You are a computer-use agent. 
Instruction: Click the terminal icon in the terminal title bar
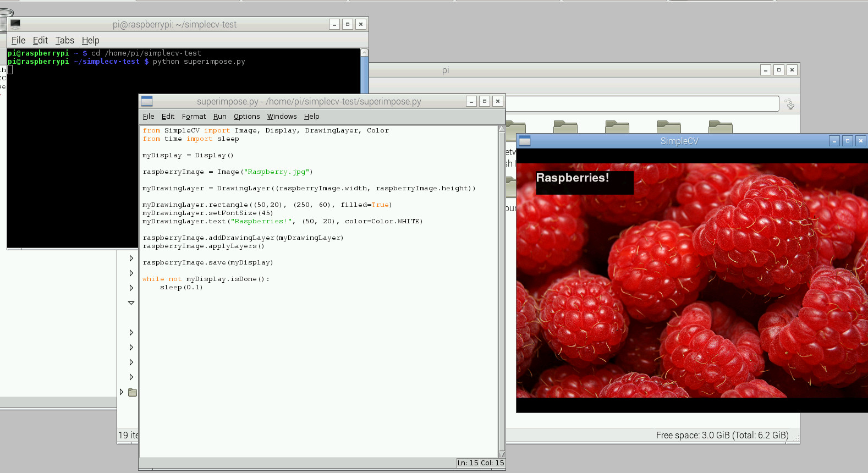pos(15,24)
